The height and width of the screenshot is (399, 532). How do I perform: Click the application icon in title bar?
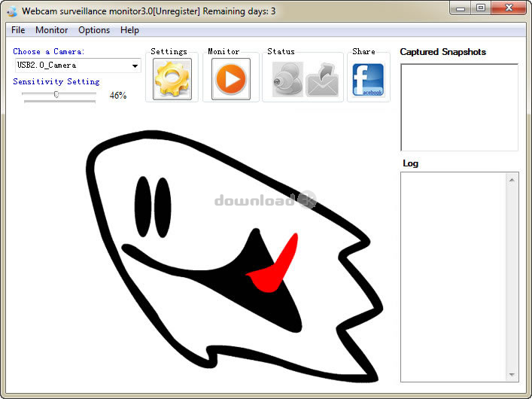[11, 11]
